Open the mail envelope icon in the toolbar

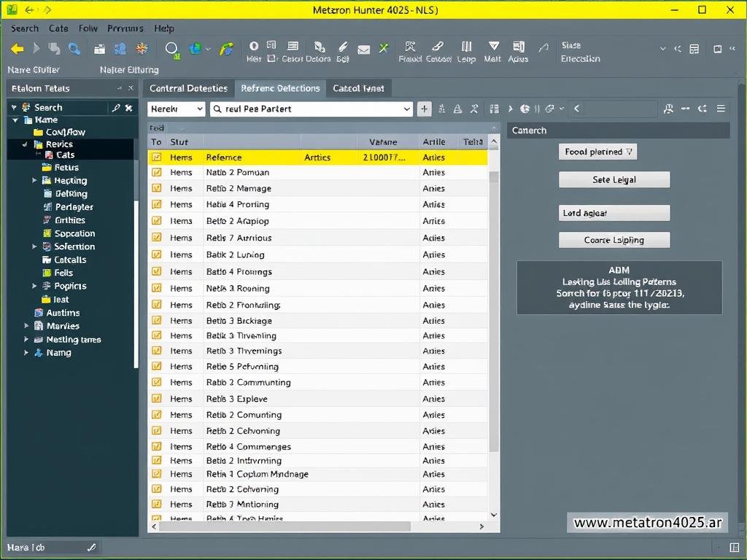(364, 50)
